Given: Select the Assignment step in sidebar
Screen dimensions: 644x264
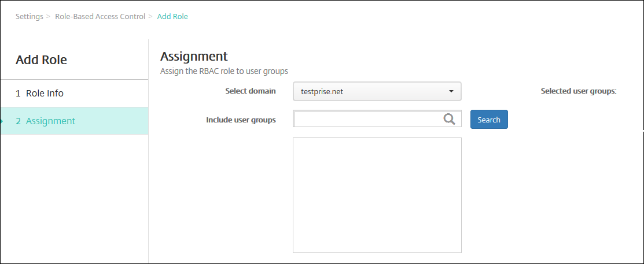Looking at the screenshot, I should pyautogui.click(x=50, y=121).
